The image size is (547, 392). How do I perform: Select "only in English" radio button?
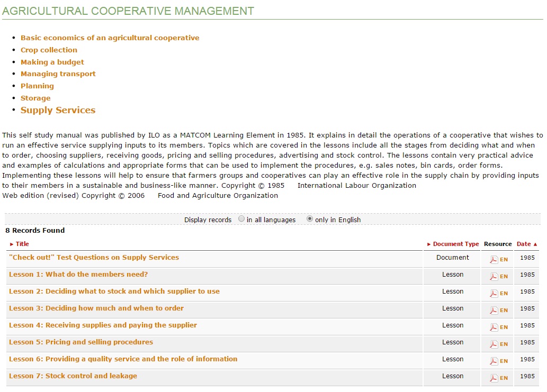[x=310, y=219]
